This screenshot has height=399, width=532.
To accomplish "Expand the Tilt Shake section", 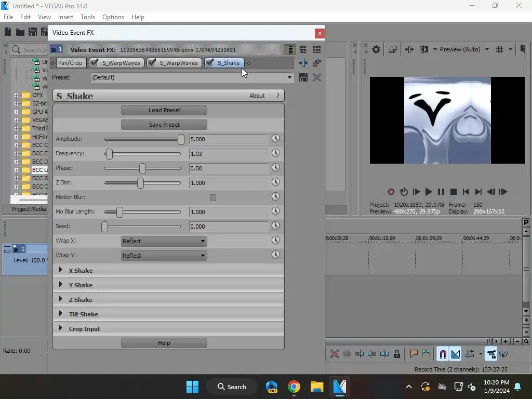I will 60,313.
